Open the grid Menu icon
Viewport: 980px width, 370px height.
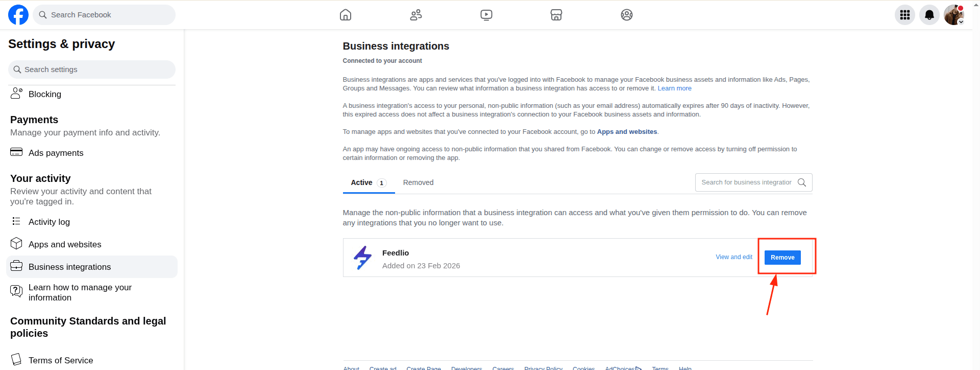[905, 15]
